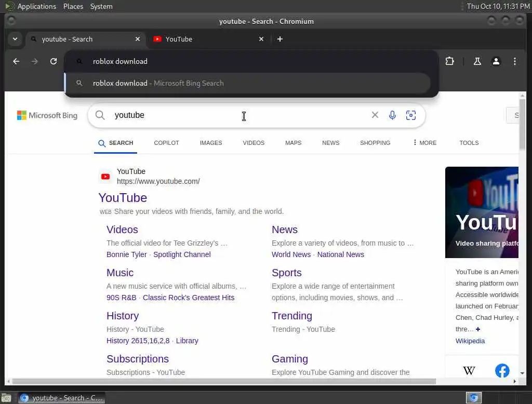The width and height of the screenshot is (532, 404).
Task: Select the 'youtube - Search' tab
Action: coord(85,39)
